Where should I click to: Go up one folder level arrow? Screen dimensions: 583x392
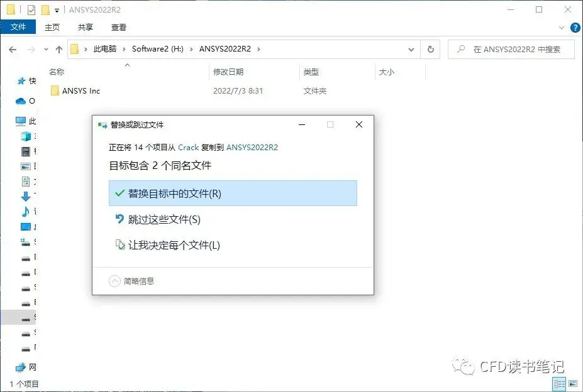tap(58, 50)
